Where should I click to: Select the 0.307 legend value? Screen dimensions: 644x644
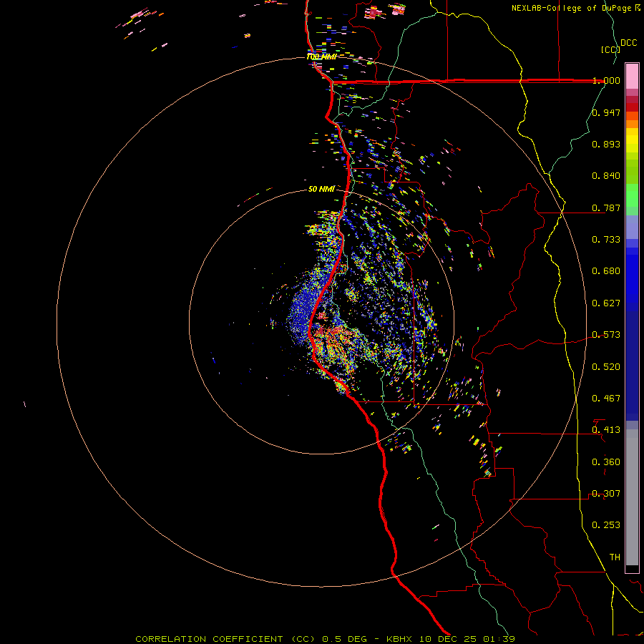(606, 494)
